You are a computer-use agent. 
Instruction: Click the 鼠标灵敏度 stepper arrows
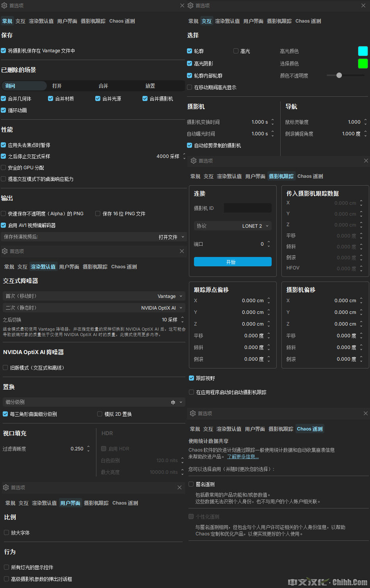pyautogui.click(x=365, y=122)
